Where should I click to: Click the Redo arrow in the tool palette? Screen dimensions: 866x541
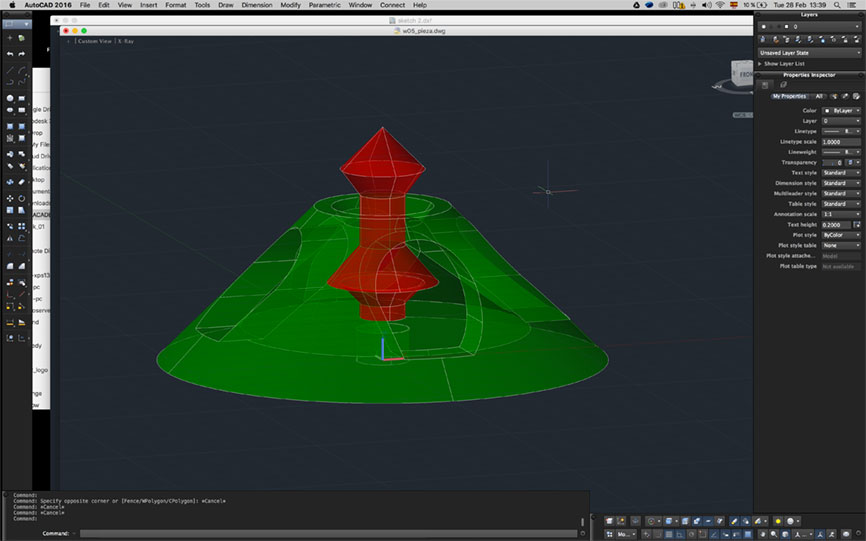point(22,54)
